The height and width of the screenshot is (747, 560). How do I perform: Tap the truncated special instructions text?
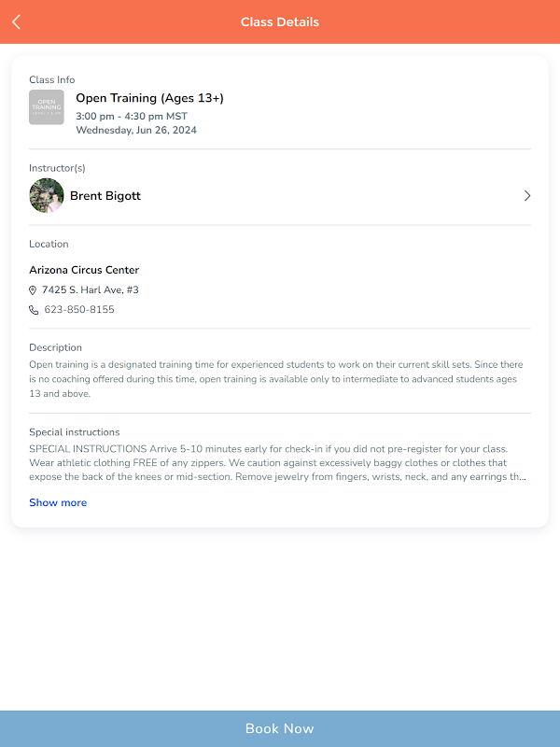(x=277, y=462)
